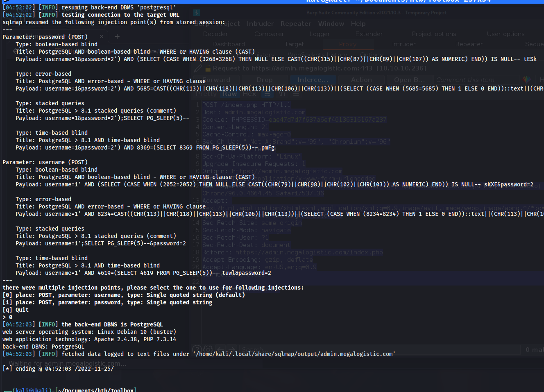This screenshot has height=392, width=544.
Task: Click the pencil edit icon beside the Request line
Action: pyautogui.click(x=198, y=68)
